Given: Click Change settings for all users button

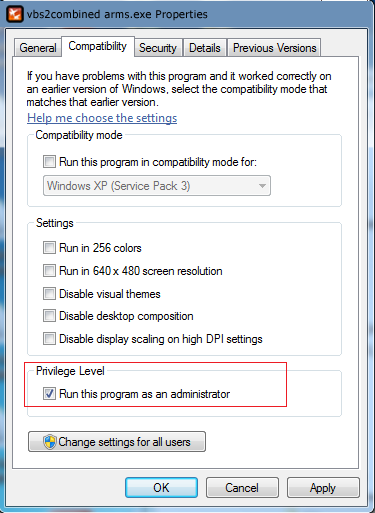Looking at the screenshot, I should tap(117, 442).
